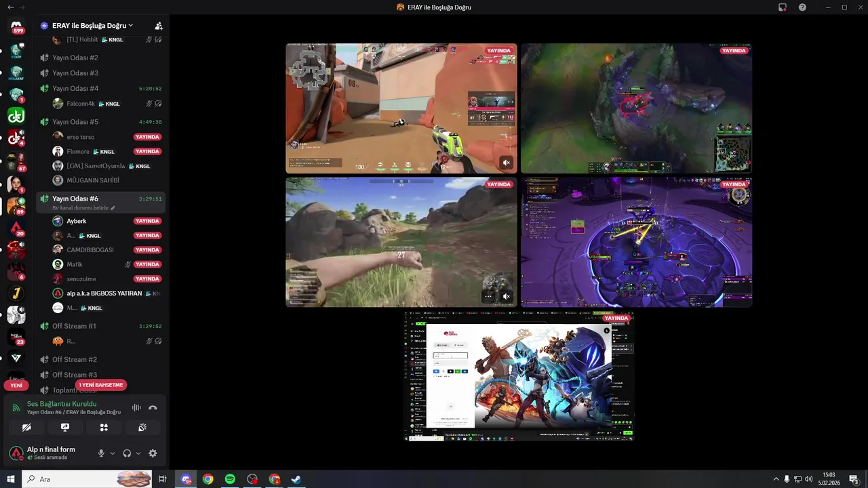
Task: Open Steam from the taskbar
Action: click(296, 479)
